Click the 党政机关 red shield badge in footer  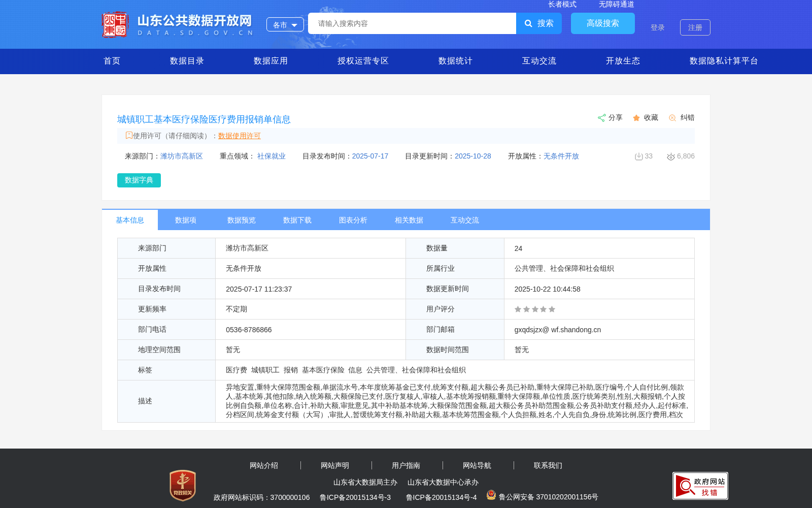183,485
